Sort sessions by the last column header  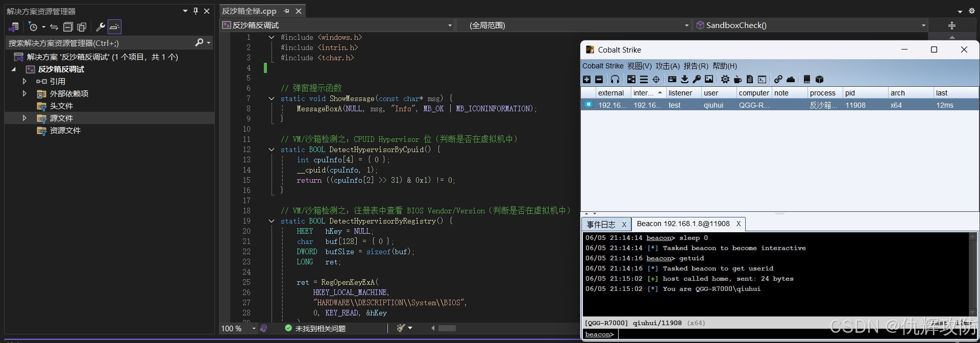[956, 93]
